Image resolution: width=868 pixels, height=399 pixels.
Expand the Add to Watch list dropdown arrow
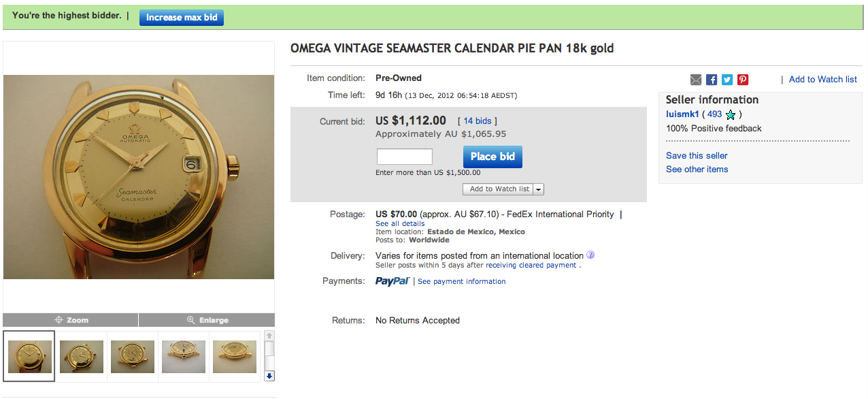538,189
